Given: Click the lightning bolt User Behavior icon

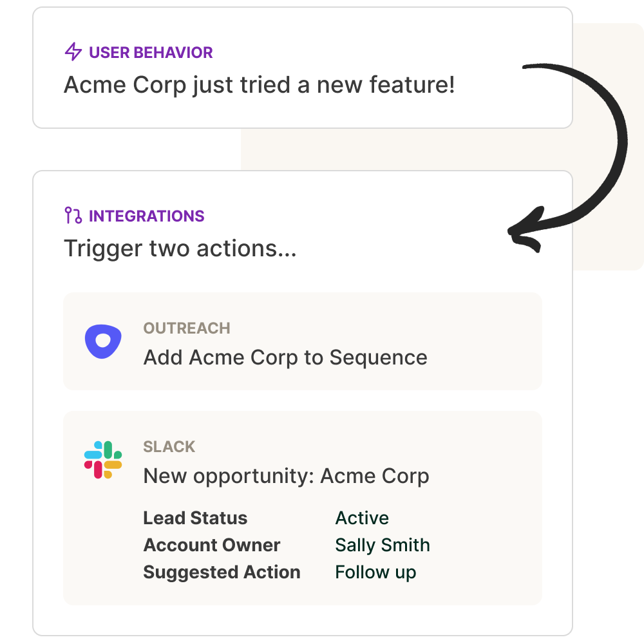Looking at the screenshot, I should click(73, 52).
